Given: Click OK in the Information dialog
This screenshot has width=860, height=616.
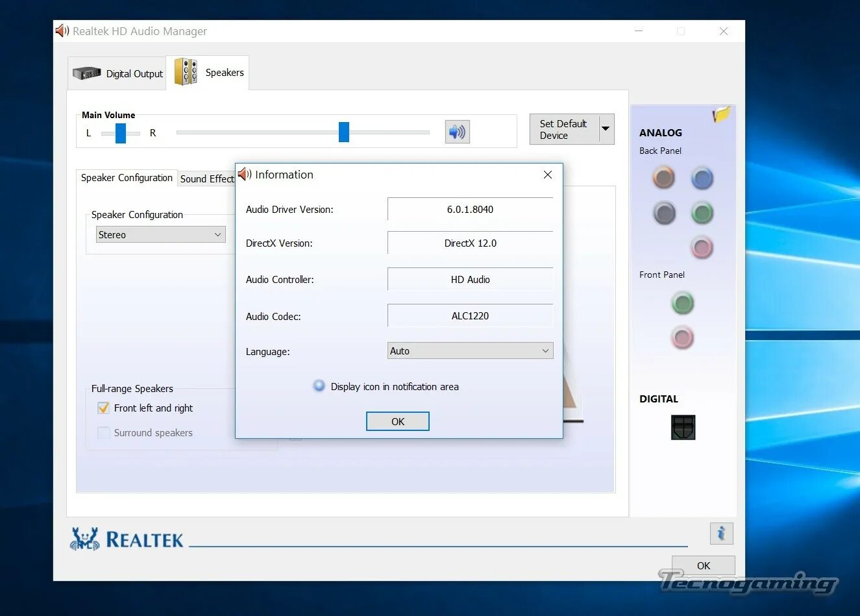Looking at the screenshot, I should point(398,421).
